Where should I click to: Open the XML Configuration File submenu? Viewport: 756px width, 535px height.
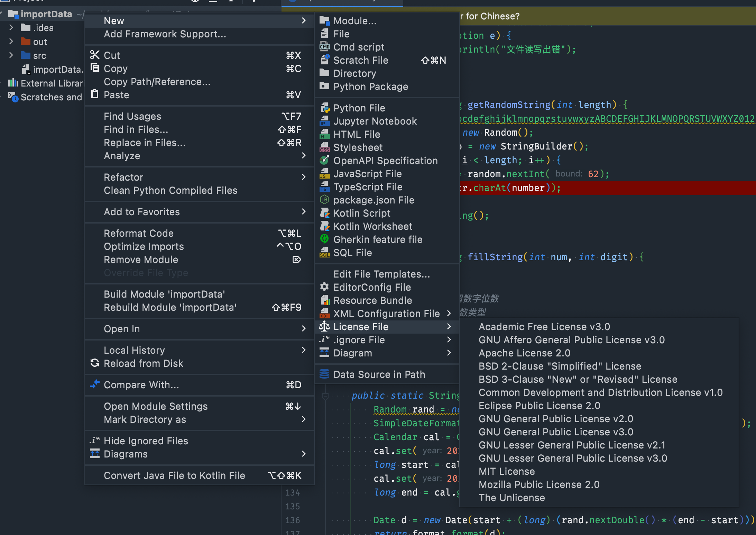click(x=386, y=314)
